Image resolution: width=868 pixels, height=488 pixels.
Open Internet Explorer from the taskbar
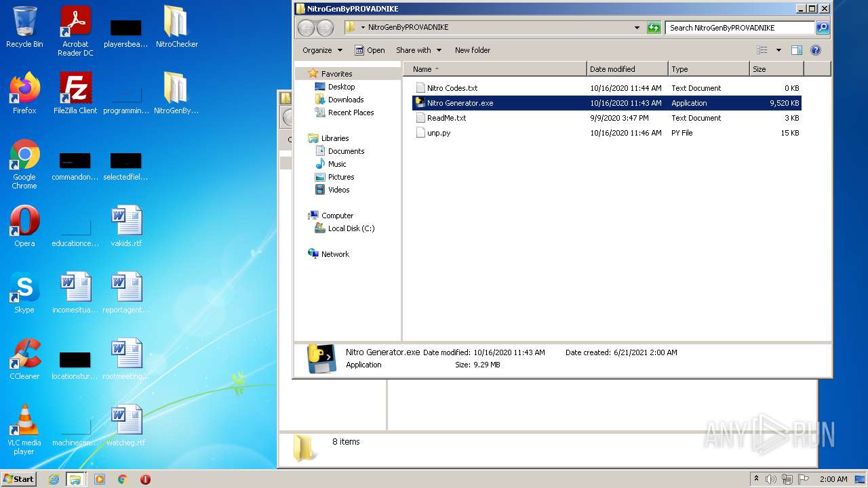(x=54, y=479)
